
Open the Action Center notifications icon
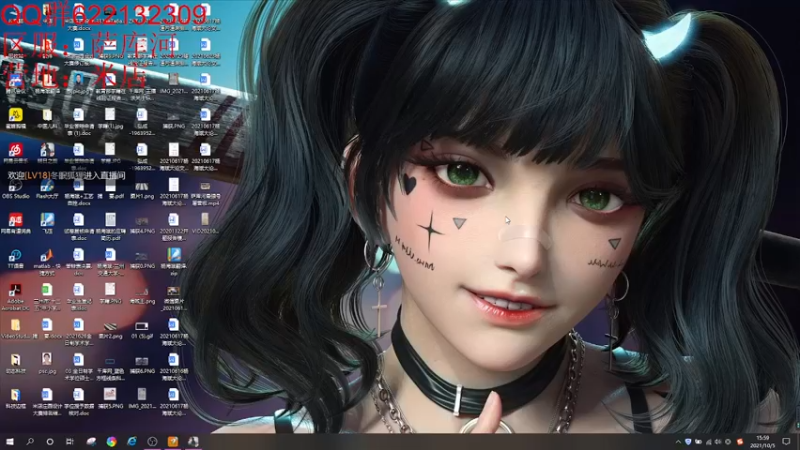[786, 442]
